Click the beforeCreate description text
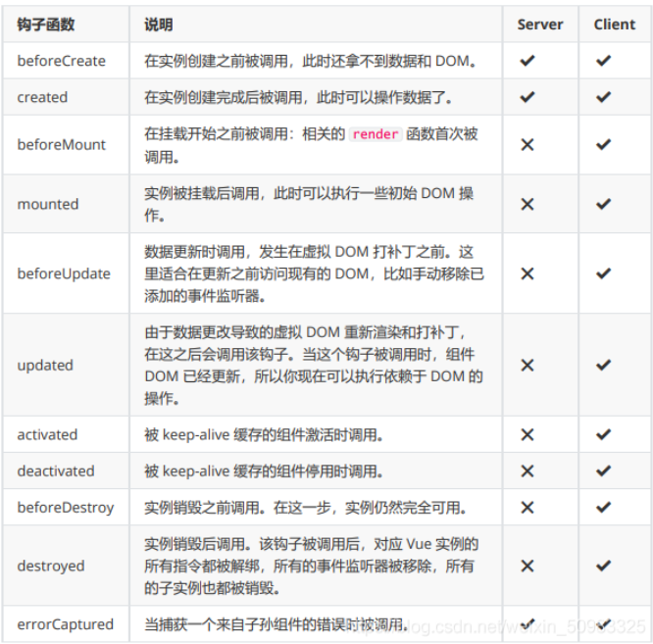653x644 pixels. (x=310, y=61)
